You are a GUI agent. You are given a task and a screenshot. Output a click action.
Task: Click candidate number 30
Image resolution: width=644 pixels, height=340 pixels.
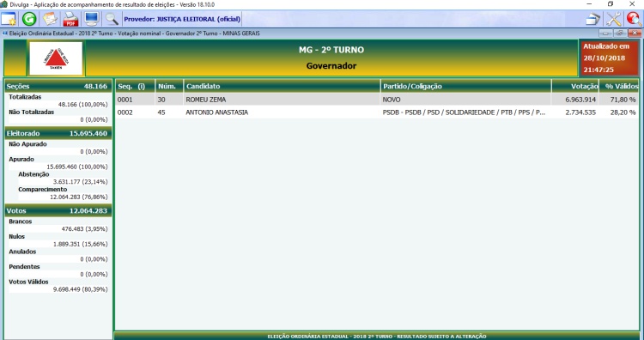point(161,100)
